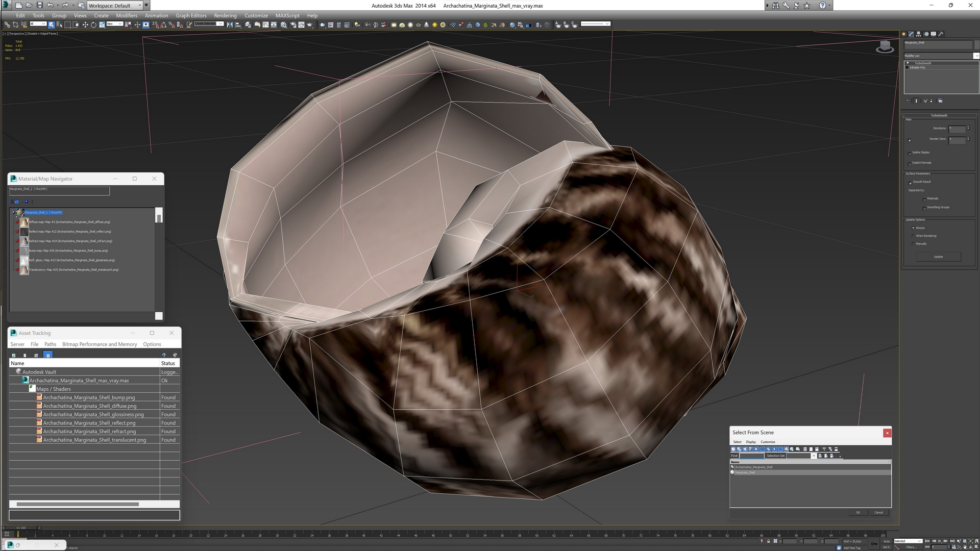Switch to the Hierarchy command panel tab
The image size is (980, 551).
click(x=919, y=34)
